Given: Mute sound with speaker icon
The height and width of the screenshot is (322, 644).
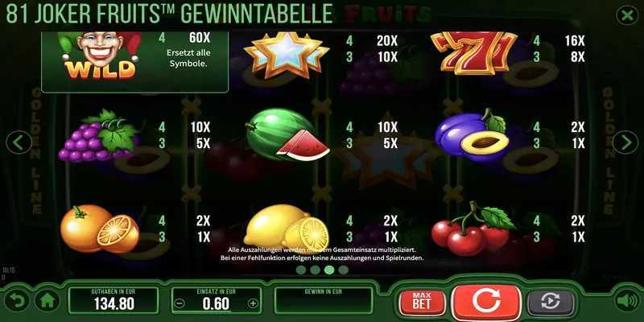Looking at the screenshot, I should coord(627,301).
